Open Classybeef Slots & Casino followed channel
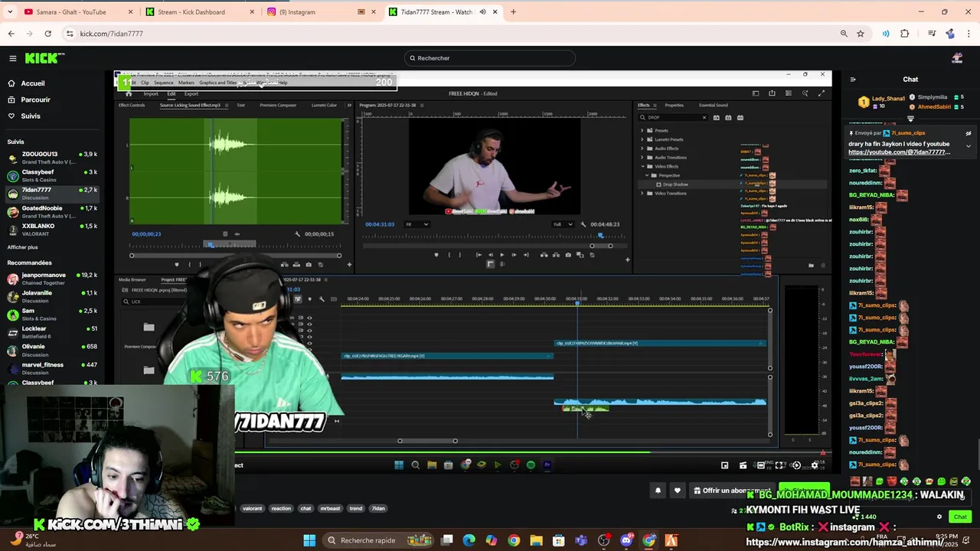The image size is (980, 551). [52, 175]
